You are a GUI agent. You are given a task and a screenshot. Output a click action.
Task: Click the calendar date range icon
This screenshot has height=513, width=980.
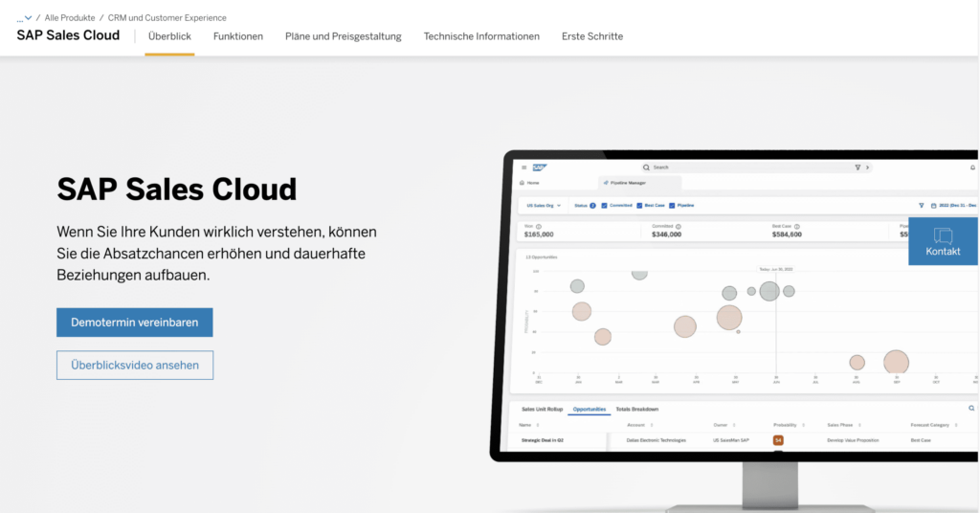click(934, 206)
